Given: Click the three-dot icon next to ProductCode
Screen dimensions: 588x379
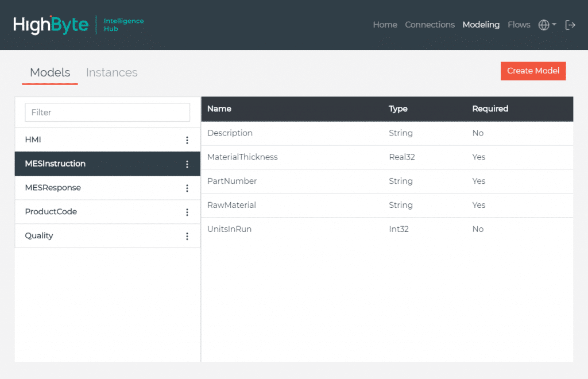Looking at the screenshot, I should coord(187,212).
